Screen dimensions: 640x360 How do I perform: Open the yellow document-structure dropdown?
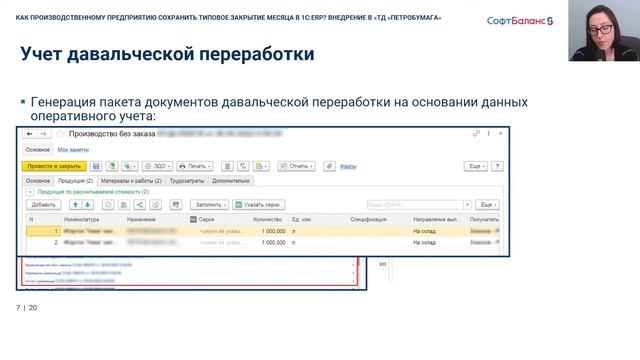point(261,166)
